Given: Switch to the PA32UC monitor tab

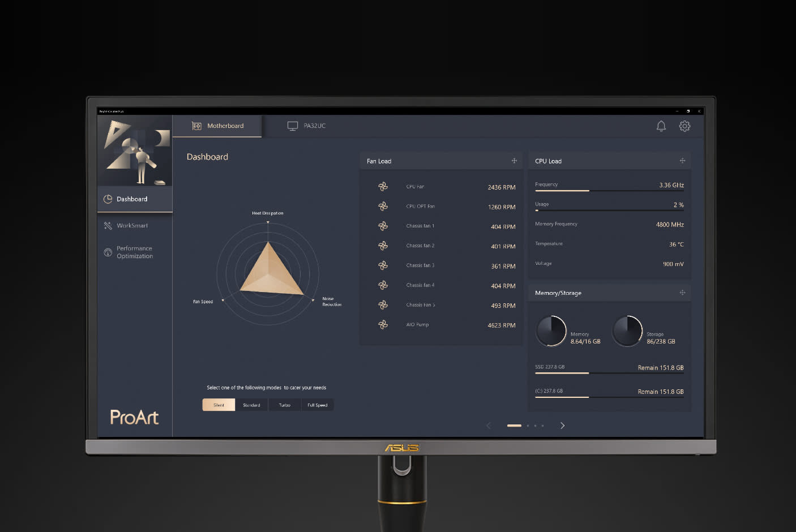Looking at the screenshot, I should pos(307,126).
